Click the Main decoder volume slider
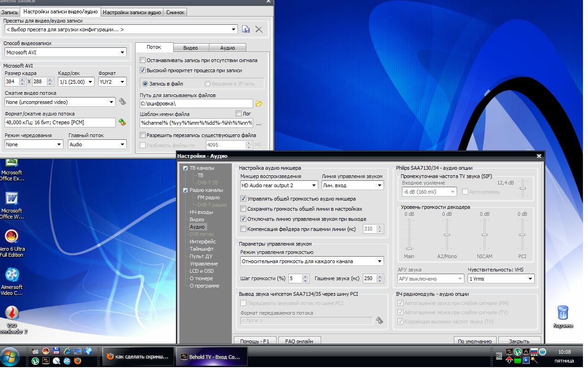The image size is (588, 368). tap(409, 235)
